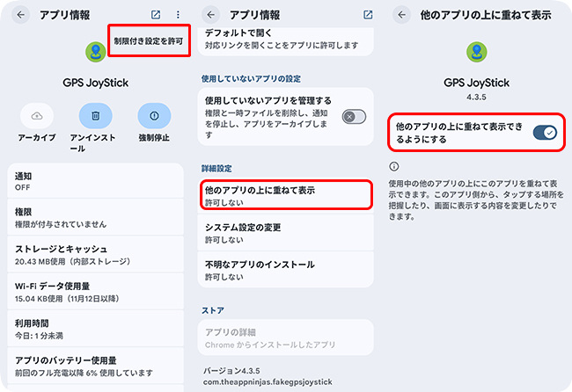Tap the 強制停止 icon
The width and height of the screenshot is (572, 392).
[x=154, y=116]
